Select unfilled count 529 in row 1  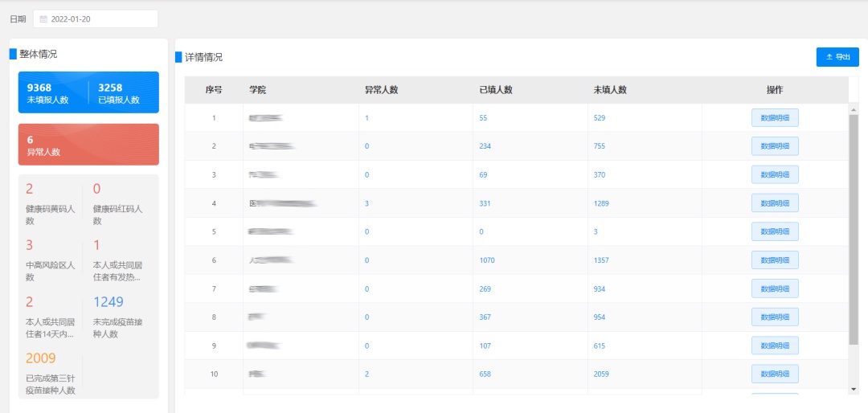[599, 118]
